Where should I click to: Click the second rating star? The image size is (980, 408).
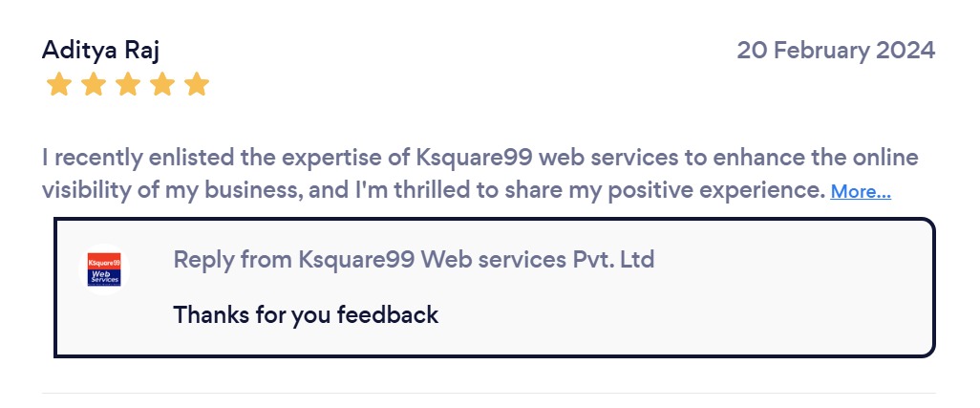[x=94, y=85]
